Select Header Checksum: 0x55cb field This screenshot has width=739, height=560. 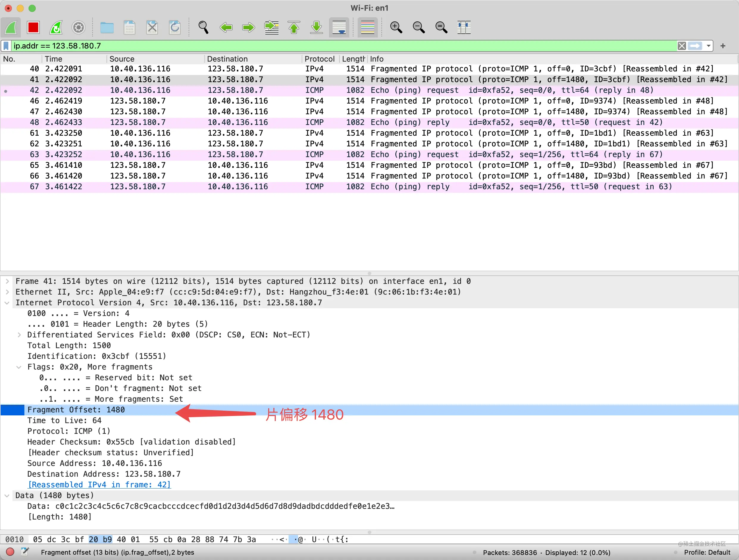tap(131, 442)
